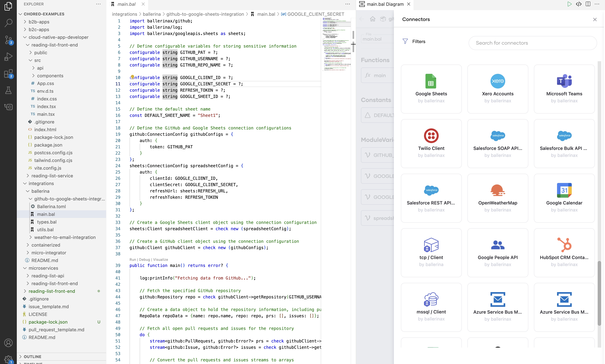Select the Xero Accounts connector
Image resolution: width=605 pixels, height=364 pixels.
pyautogui.click(x=498, y=89)
